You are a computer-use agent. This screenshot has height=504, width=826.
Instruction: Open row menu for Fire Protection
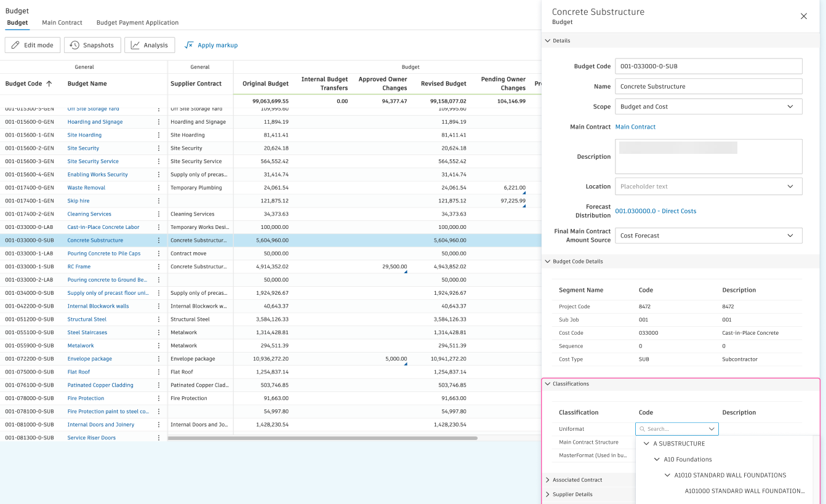click(159, 398)
